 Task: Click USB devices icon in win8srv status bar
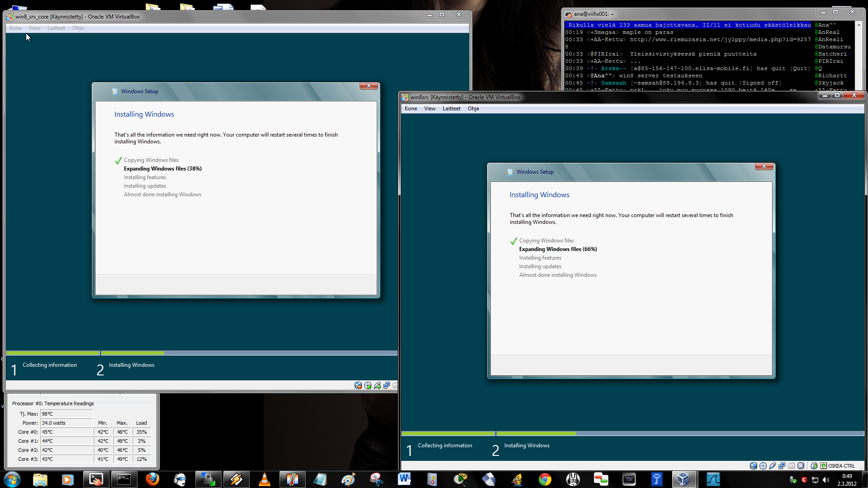click(773, 466)
